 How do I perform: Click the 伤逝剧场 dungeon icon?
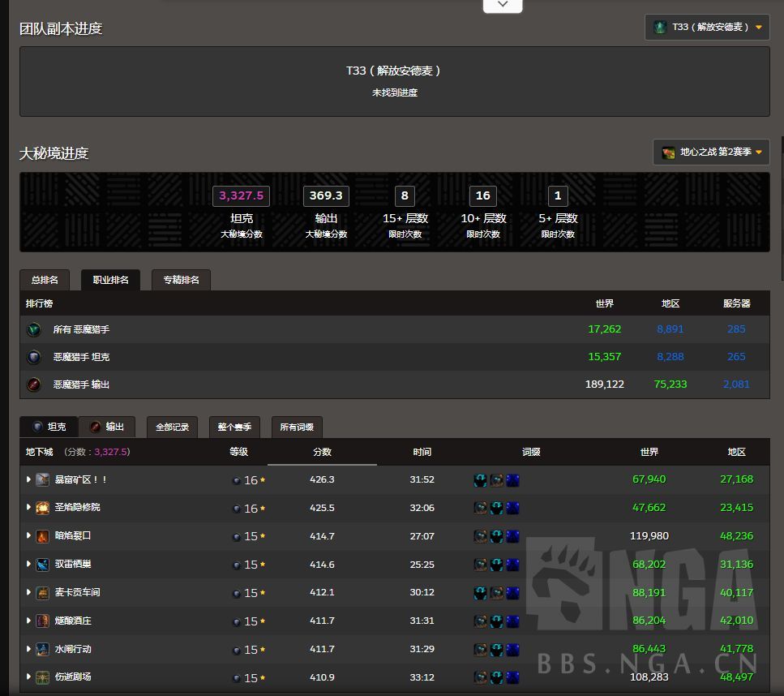coord(43,677)
